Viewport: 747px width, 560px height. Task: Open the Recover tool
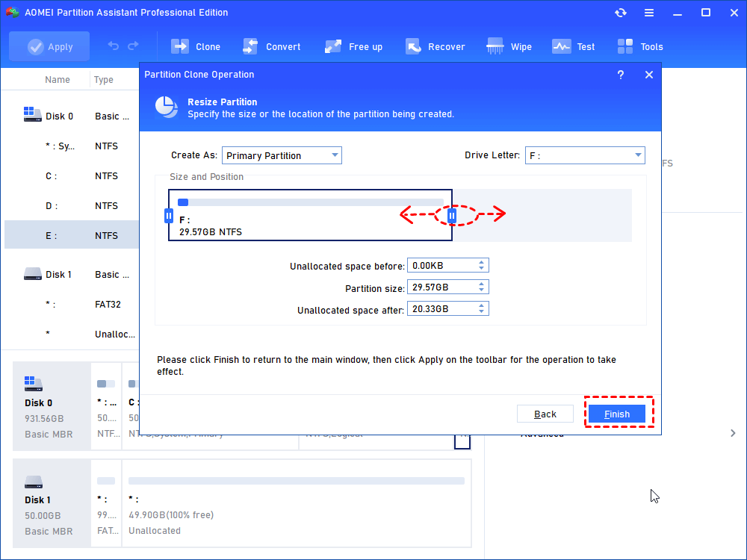[x=435, y=46]
